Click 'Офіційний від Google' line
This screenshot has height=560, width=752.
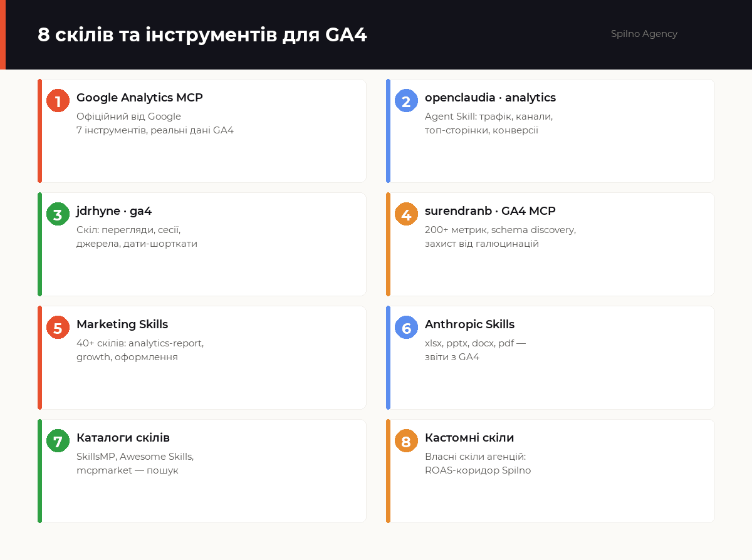[x=128, y=117]
